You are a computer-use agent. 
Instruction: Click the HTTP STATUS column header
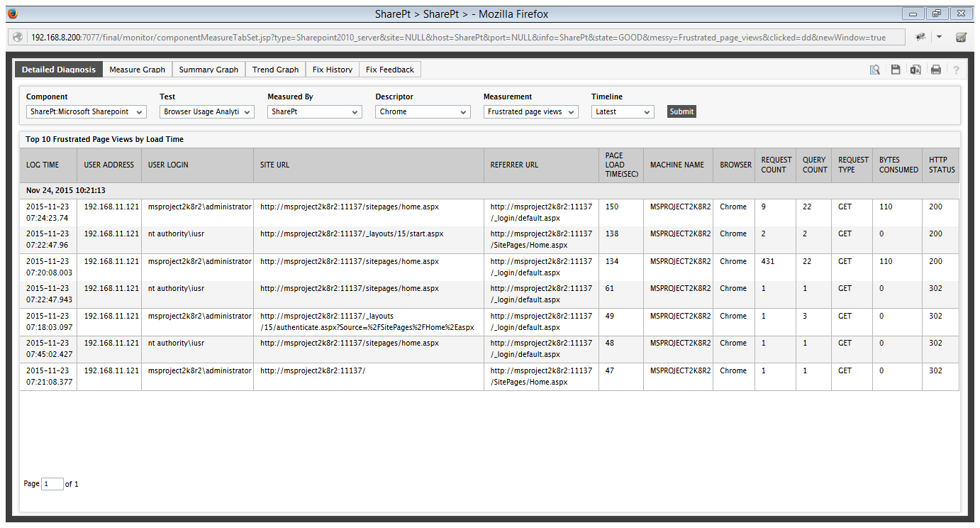tap(942, 165)
